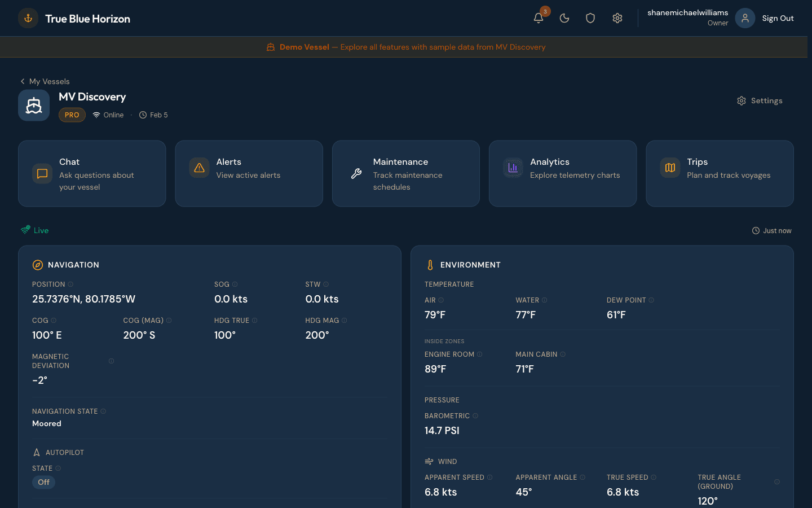Click the compass icon on the Navigation card
Viewport: 812px width, 508px height.
[38, 264]
